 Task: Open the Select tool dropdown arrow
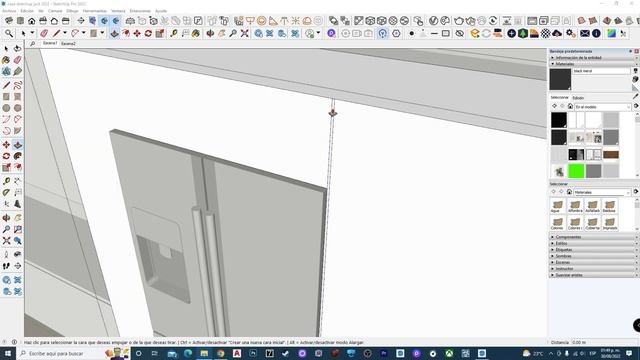(x=32, y=33)
